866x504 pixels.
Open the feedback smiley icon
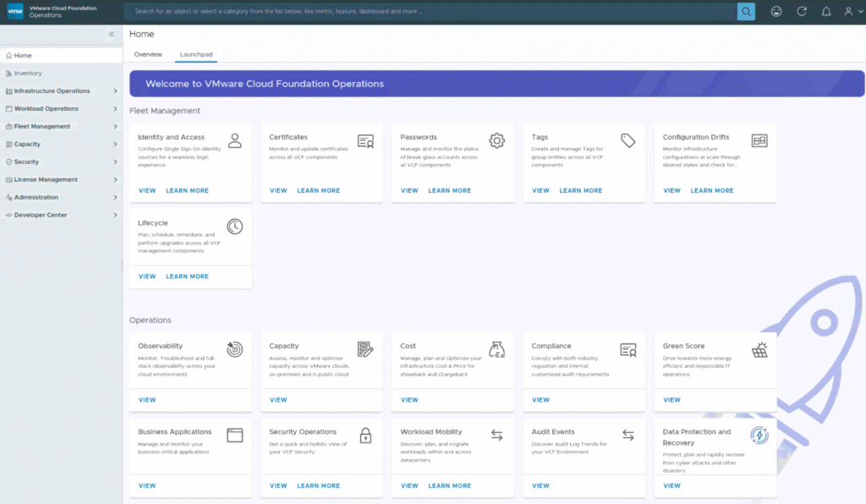coord(776,11)
